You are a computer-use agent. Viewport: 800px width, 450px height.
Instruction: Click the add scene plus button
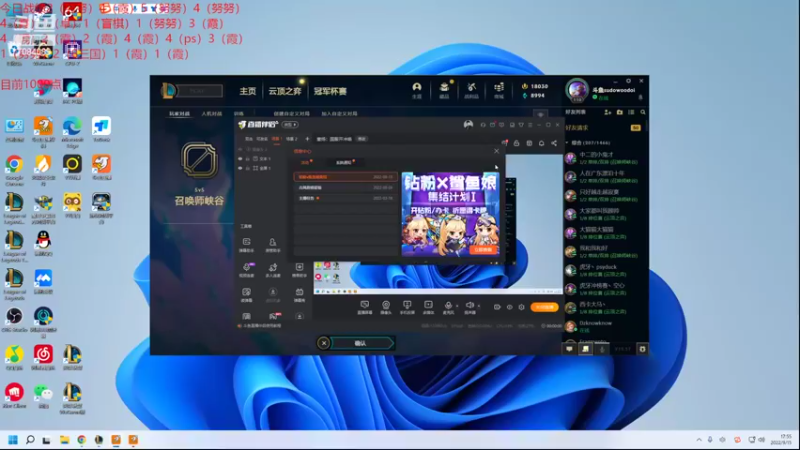[307, 139]
